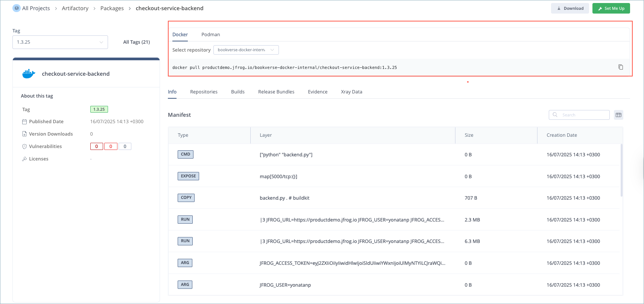Click the All Projects layered icon
The image size is (644, 304).
[x=17, y=8]
